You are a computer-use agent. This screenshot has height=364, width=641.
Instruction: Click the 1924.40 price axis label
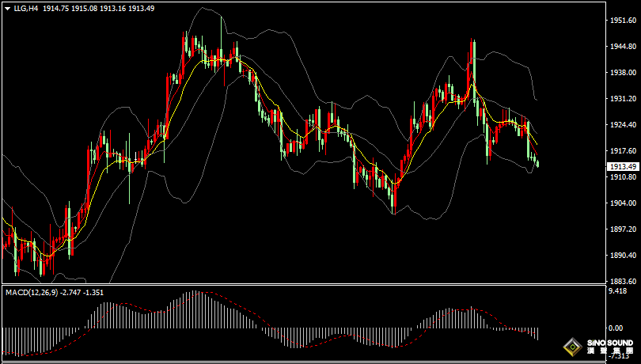point(622,125)
